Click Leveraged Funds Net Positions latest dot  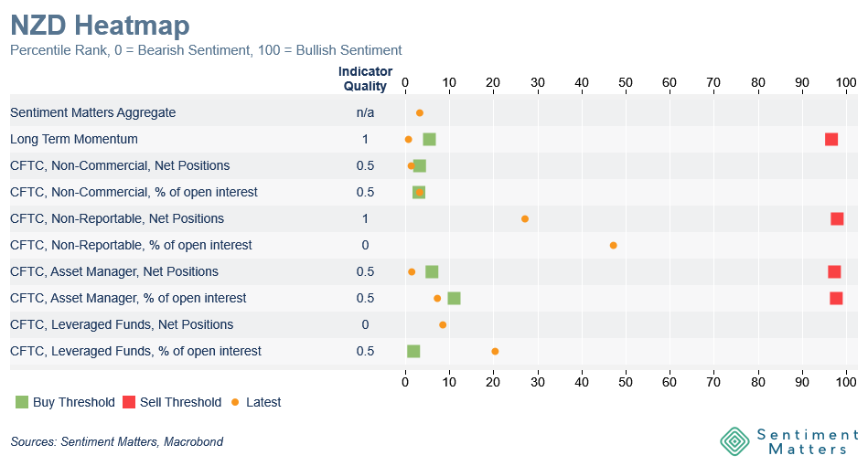point(443,324)
